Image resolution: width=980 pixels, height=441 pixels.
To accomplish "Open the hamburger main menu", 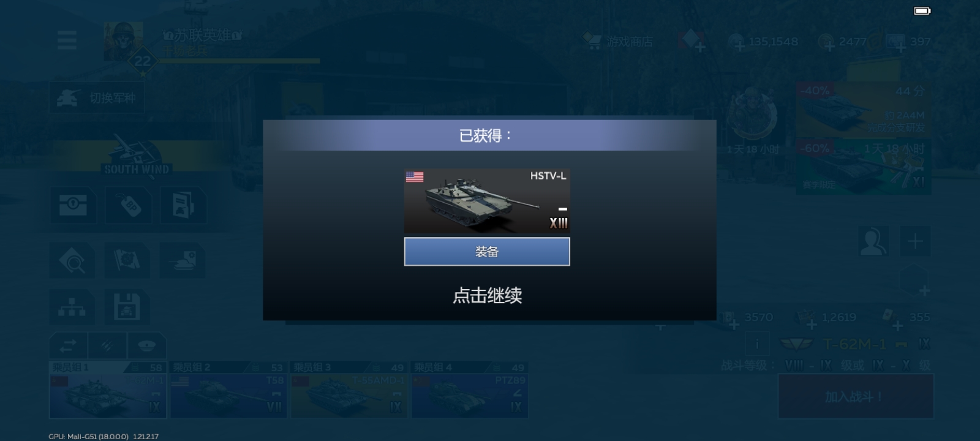I will click(x=67, y=40).
